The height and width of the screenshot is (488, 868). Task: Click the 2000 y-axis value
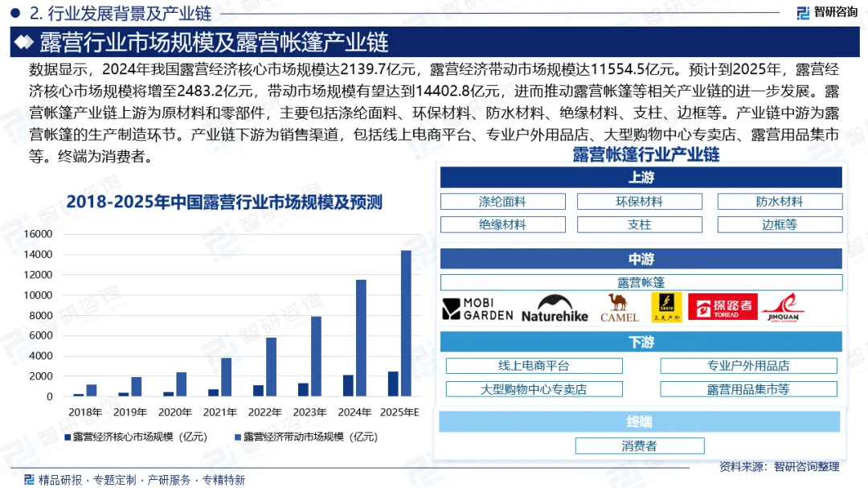41,376
